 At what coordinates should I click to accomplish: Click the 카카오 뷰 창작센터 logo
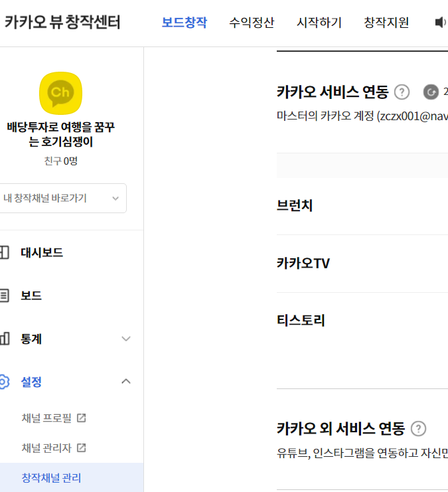point(62,22)
